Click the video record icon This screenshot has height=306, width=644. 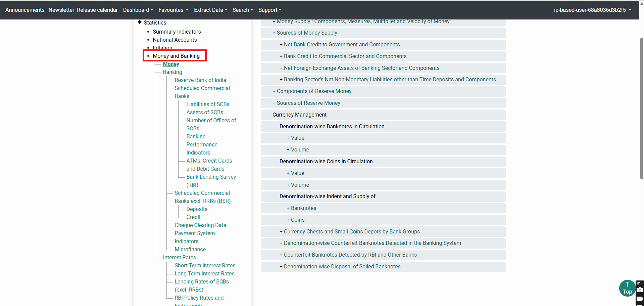click(640, 299)
